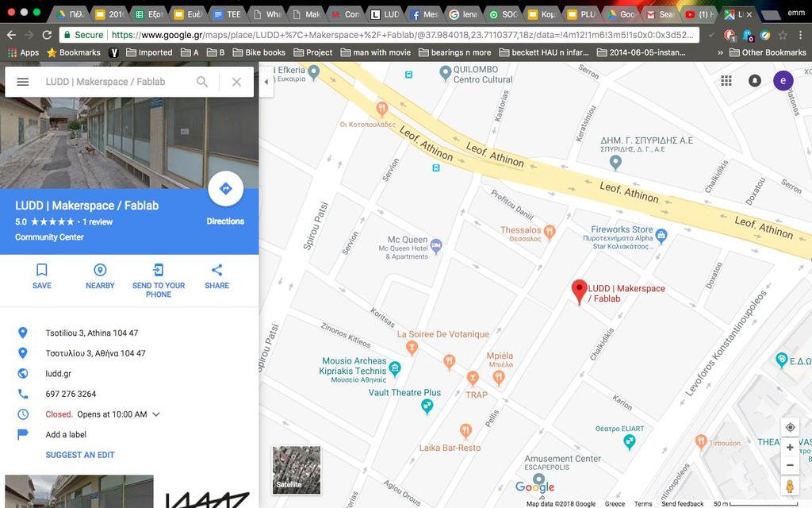Click the Vault Theatre Plus marker

point(427,407)
